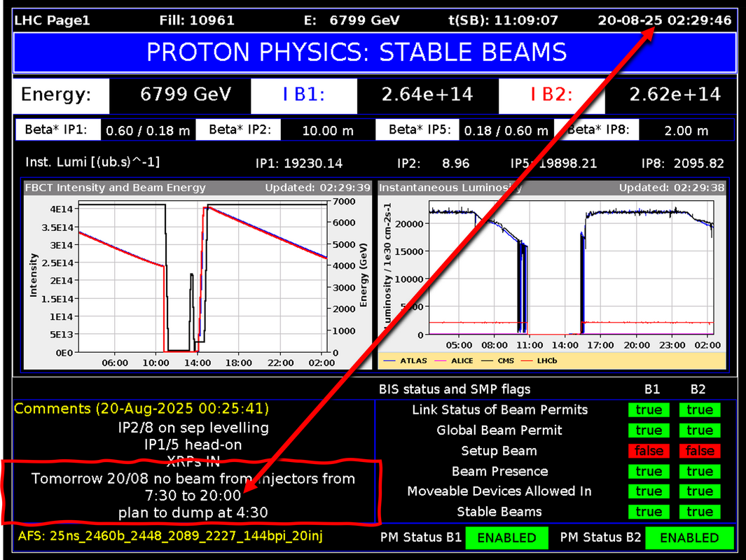This screenshot has width=746, height=560.
Task: Click the Setup Beam B2 false flag
Action: coord(700,451)
